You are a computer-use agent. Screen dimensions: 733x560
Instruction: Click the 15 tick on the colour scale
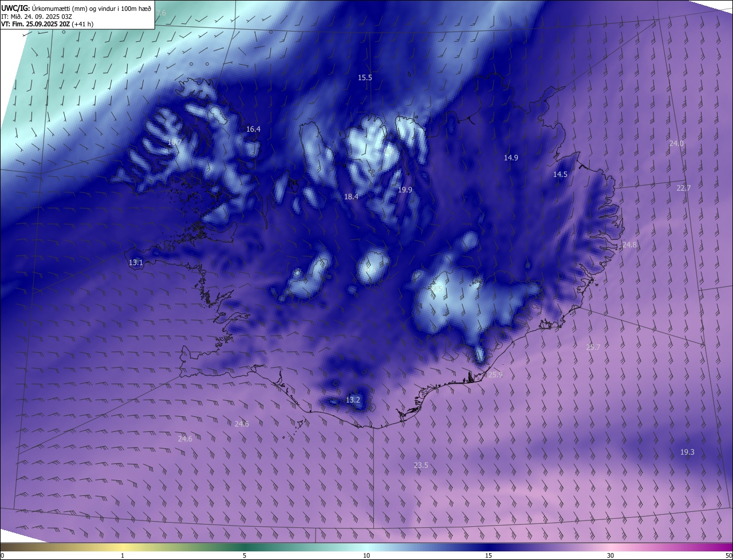488,555
